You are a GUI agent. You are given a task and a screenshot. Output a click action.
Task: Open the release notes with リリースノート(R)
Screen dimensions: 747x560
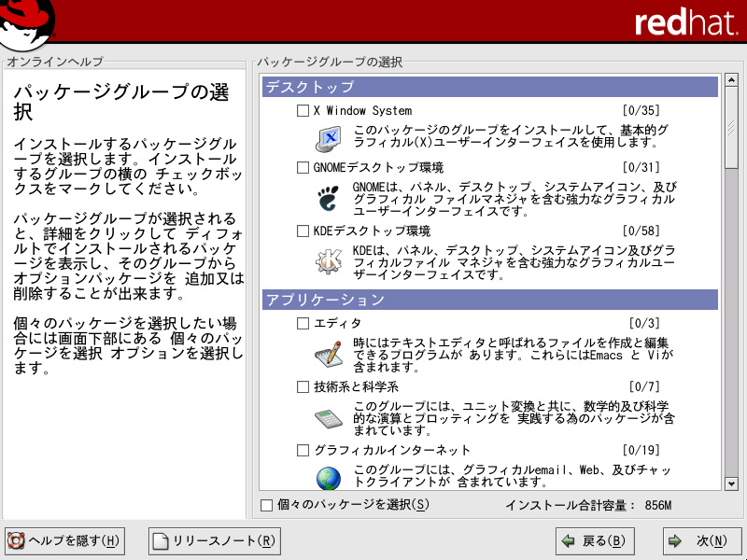215,541
